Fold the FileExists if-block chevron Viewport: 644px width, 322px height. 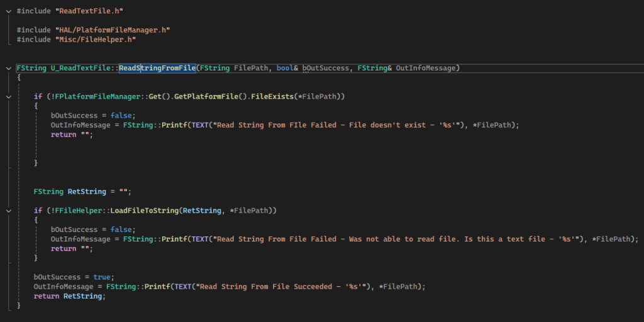pyautogui.click(x=8, y=96)
